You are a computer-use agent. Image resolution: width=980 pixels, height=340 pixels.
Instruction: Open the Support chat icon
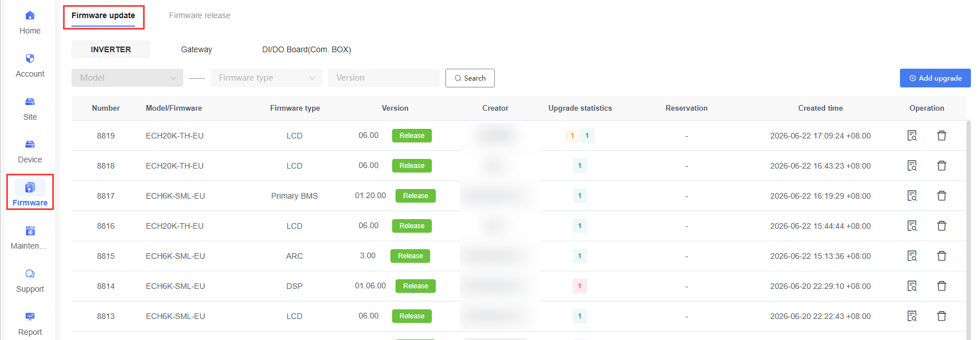point(30,274)
